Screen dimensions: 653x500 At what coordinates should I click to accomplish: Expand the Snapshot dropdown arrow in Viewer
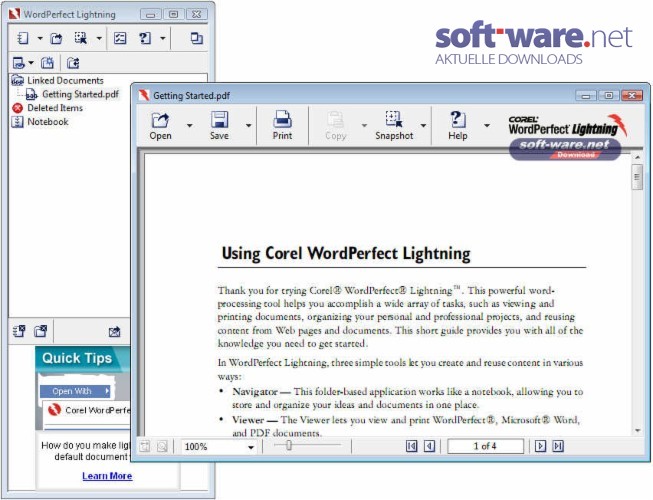423,125
